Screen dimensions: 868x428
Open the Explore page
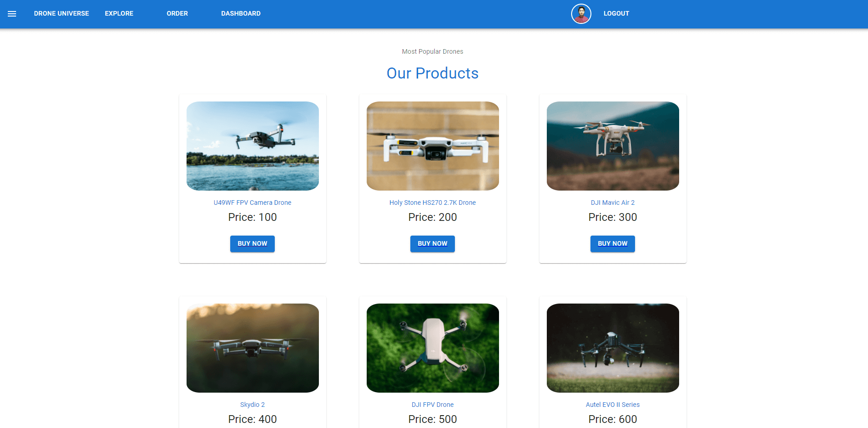point(119,14)
